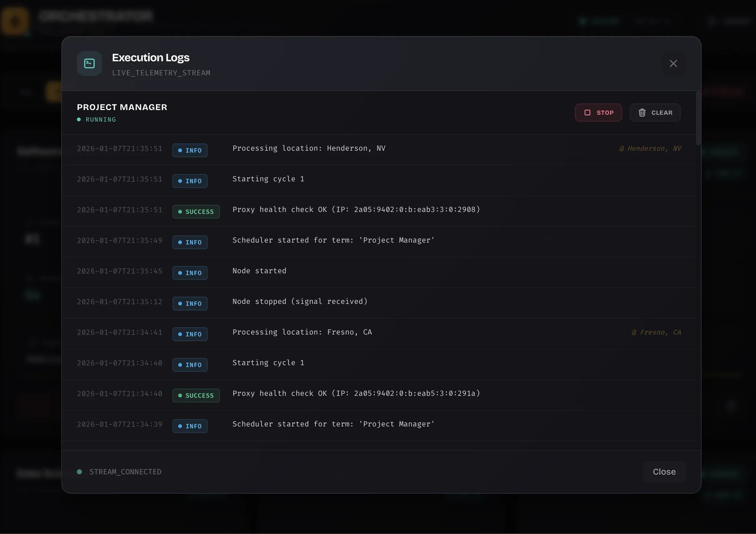Viewport: 756px width, 534px height.
Task: Toggle the INFO badge on 'Node stopped' entry
Action: coord(190,303)
